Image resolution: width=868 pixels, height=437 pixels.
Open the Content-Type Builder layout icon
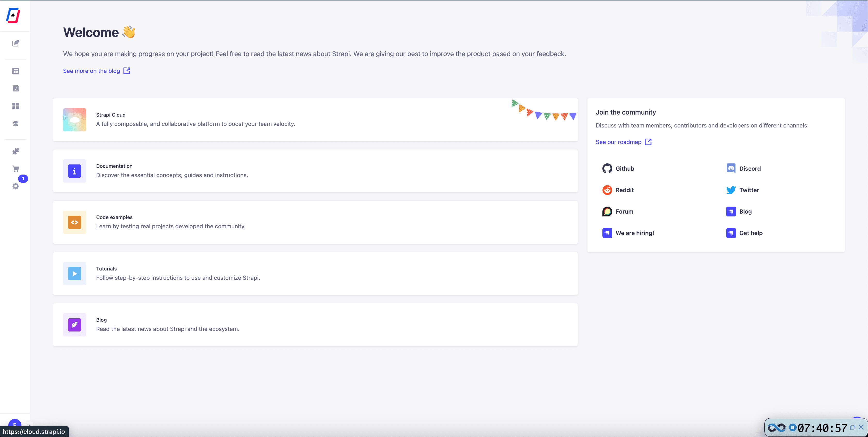tap(16, 71)
